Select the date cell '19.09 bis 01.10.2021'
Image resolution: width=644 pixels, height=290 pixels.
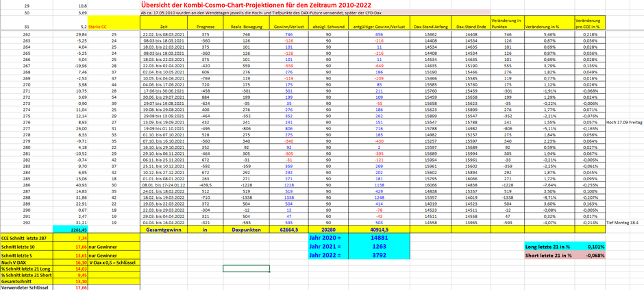164,129
